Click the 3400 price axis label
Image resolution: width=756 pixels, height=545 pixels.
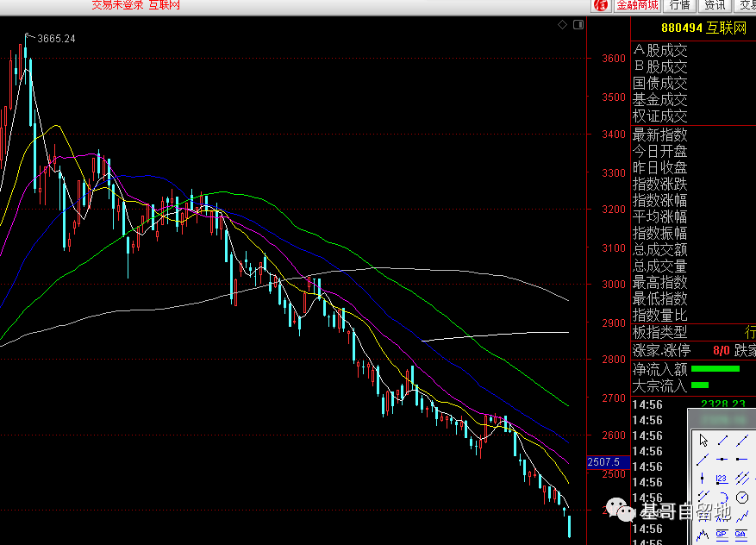click(x=614, y=134)
